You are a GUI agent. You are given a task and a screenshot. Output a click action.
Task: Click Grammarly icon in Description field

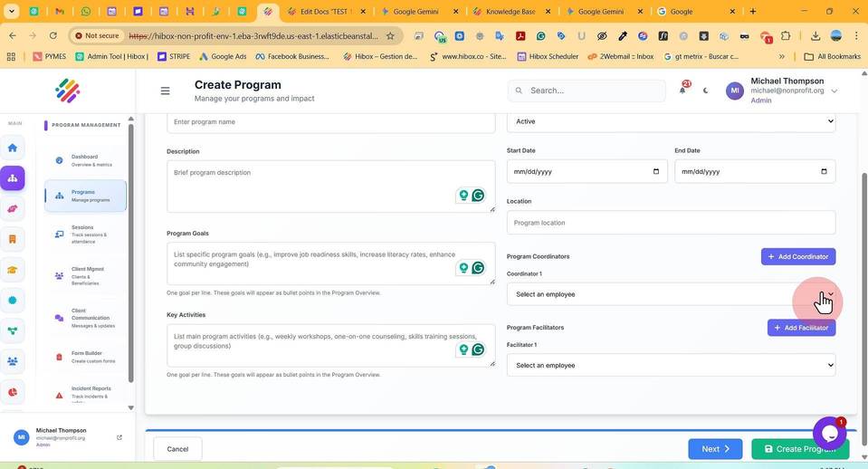click(x=478, y=195)
